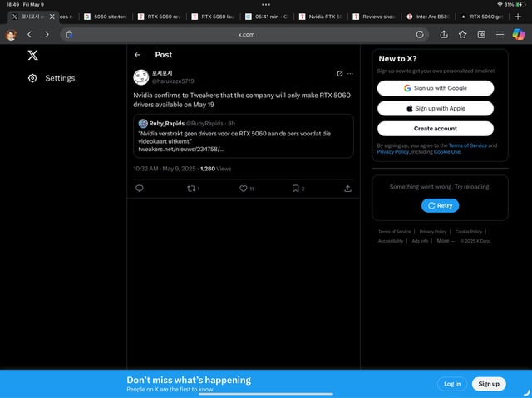The width and height of the screenshot is (532, 398).
Task: Click Log in on the bottom banner
Action: (x=452, y=384)
